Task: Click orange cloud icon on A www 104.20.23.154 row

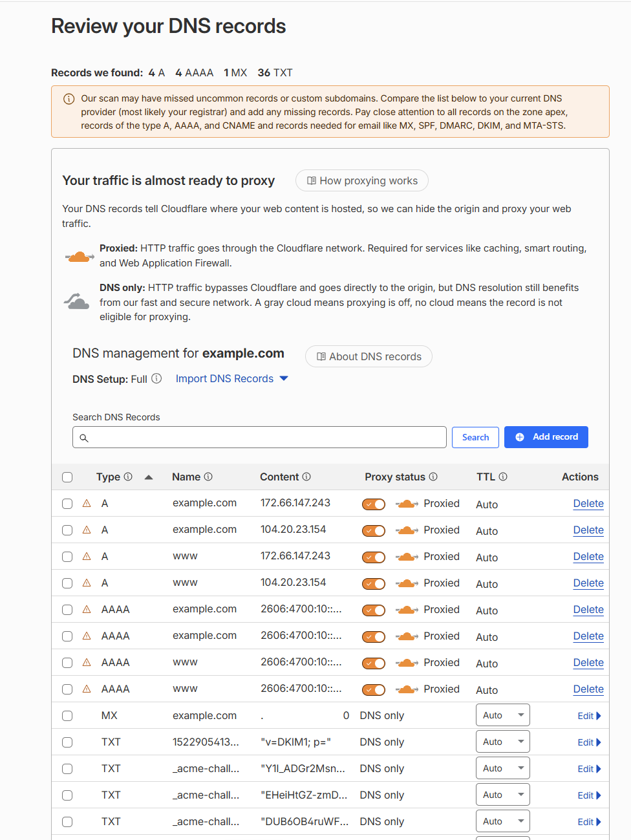Action: tap(407, 583)
